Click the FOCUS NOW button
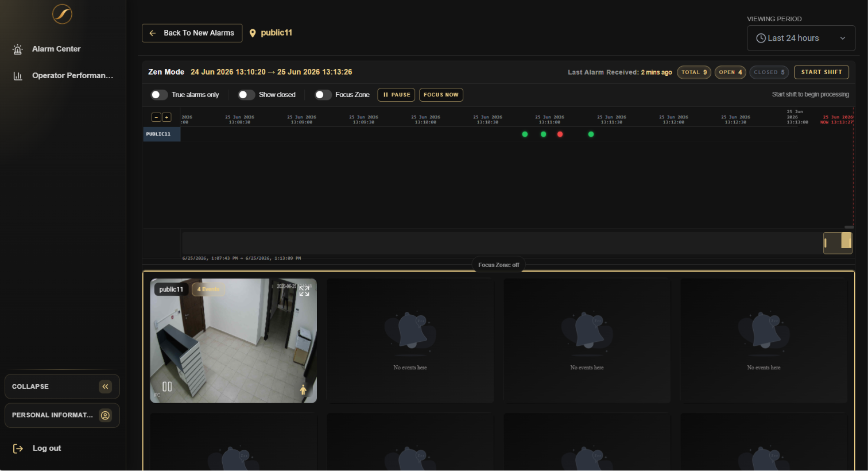 pos(441,95)
